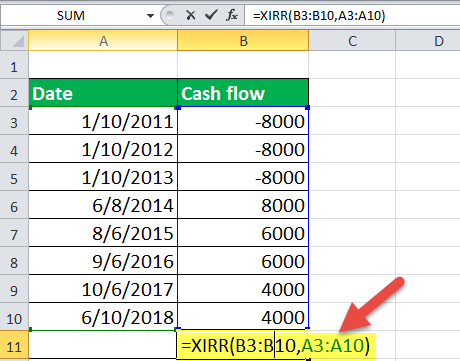The image size is (460, 361).
Task: Select row 8 header
Action: (14, 261)
